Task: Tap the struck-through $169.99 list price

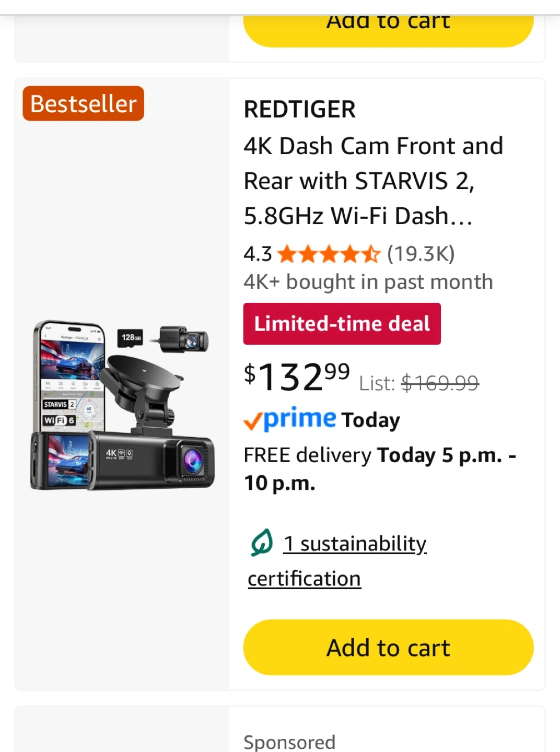Action: tap(440, 383)
